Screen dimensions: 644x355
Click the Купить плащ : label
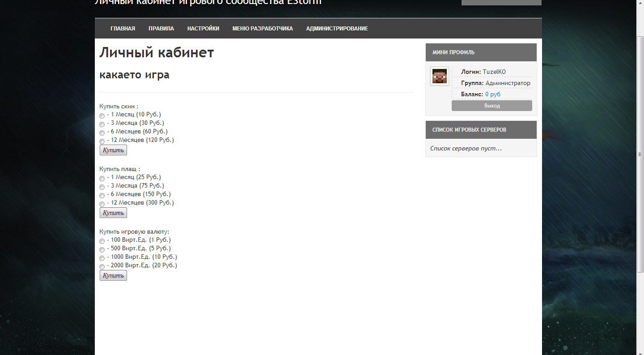click(120, 169)
